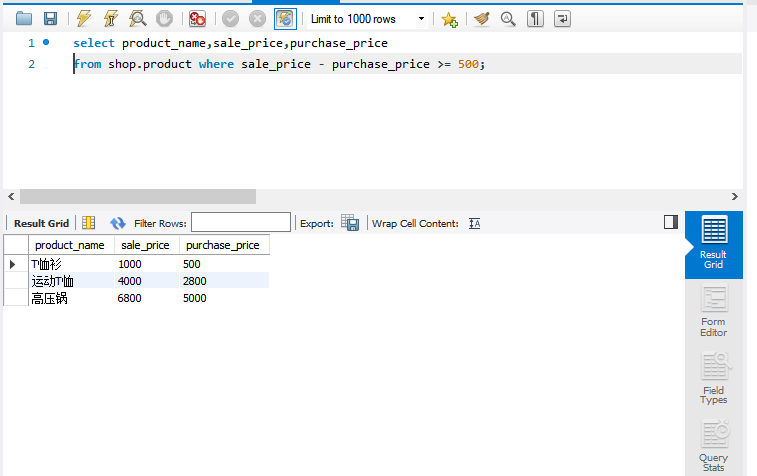Select sale_price cell 4000

click(x=147, y=281)
